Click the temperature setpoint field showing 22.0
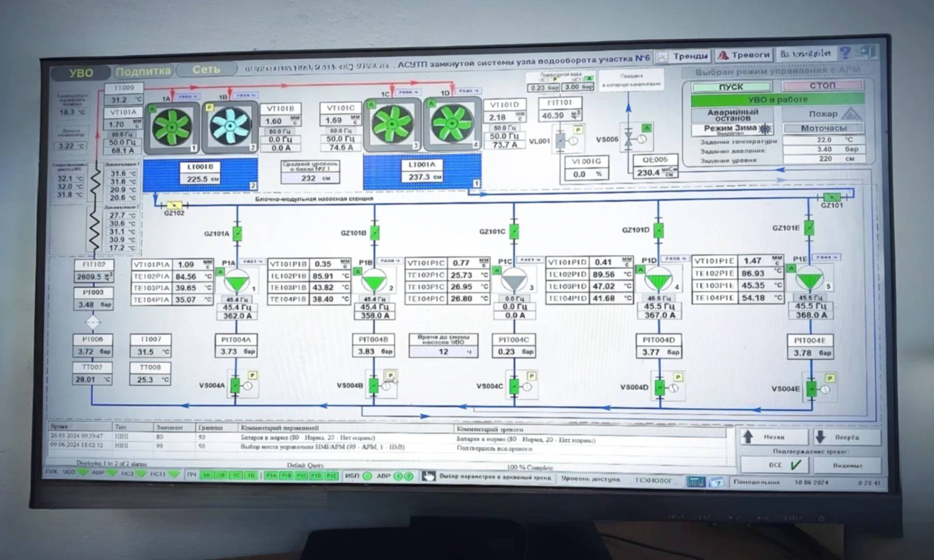 823,140
